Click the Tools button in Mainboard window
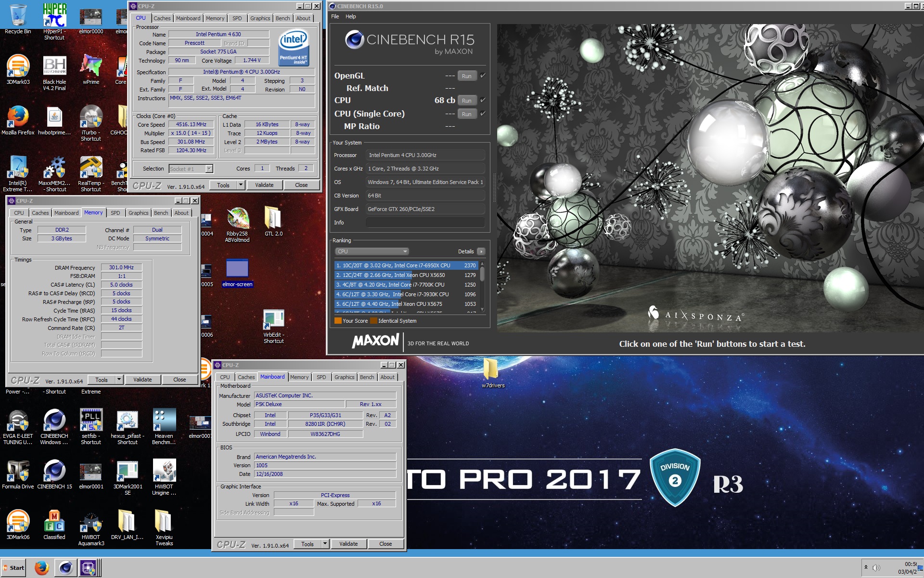This screenshot has height=578, width=924. [x=308, y=544]
